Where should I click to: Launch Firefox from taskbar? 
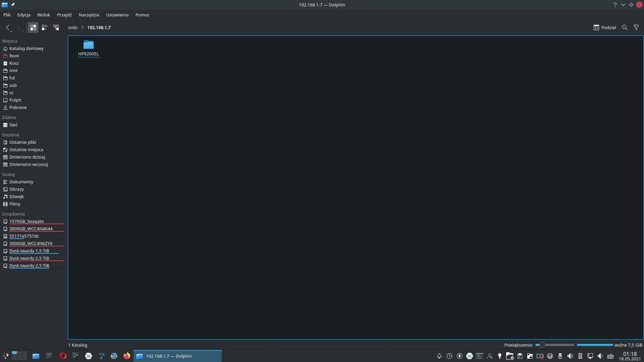[127, 356]
